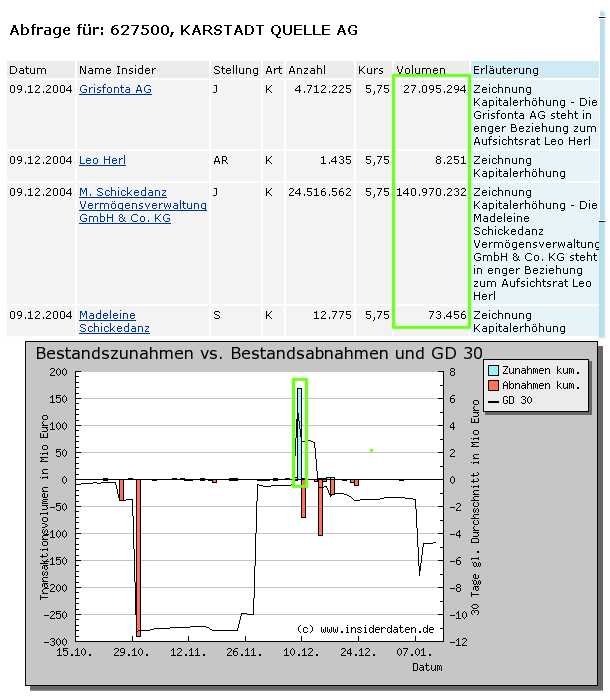Click the 10.12. date label on x-axis
This screenshot has height=700, width=610.
[301, 652]
